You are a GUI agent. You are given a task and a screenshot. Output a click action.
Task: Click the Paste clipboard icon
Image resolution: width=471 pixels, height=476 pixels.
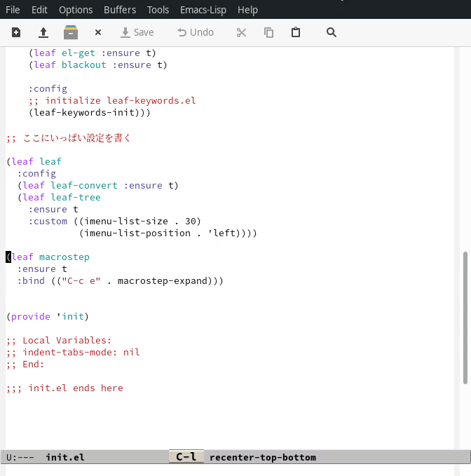[296, 32]
